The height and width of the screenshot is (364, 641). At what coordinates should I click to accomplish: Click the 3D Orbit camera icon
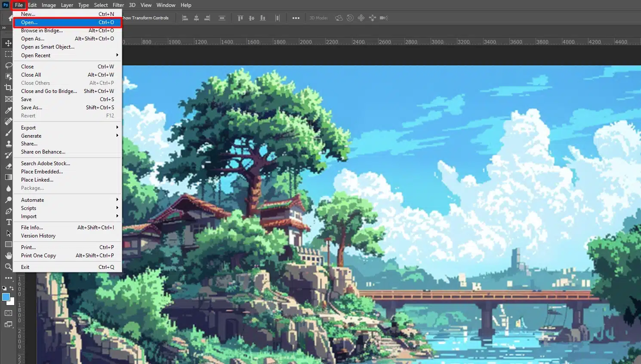pos(339,18)
